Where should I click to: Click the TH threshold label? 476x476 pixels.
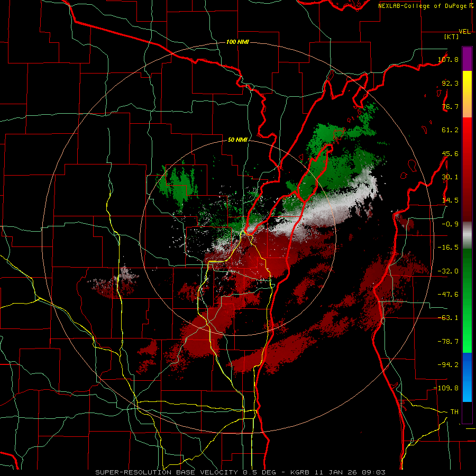pyautogui.click(x=454, y=412)
